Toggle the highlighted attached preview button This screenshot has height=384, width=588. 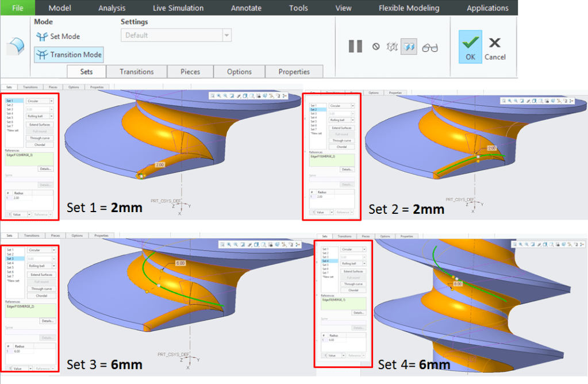click(x=409, y=47)
